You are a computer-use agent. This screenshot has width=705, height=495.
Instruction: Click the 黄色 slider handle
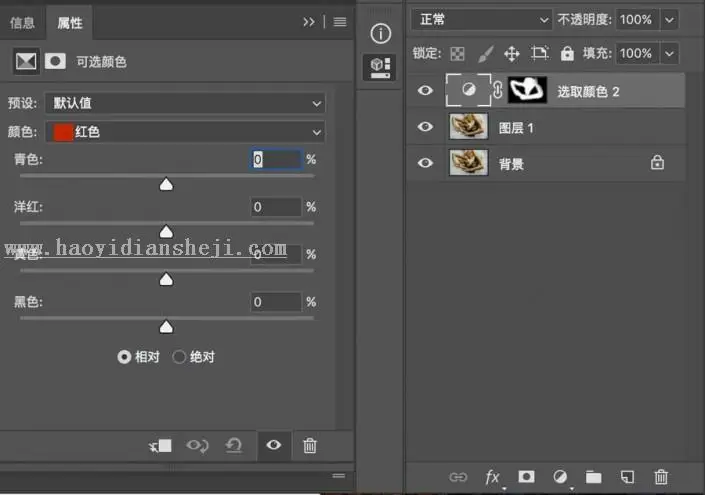pos(166,279)
